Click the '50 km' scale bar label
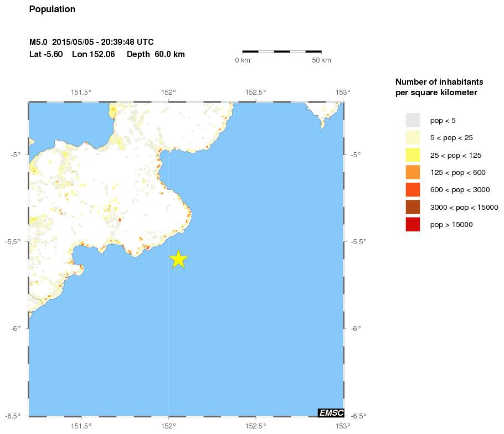Image resolution: width=504 pixels, height=434 pixels. point(321,60)
